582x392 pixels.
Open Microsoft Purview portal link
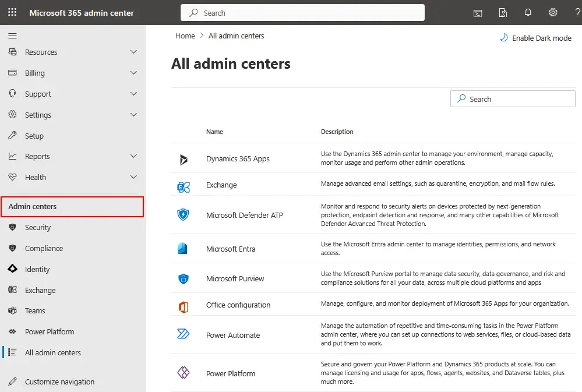pos(235,278)
